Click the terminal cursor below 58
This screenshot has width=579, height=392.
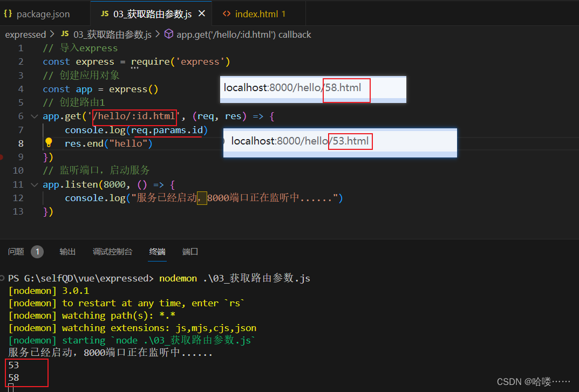[11, 388]
